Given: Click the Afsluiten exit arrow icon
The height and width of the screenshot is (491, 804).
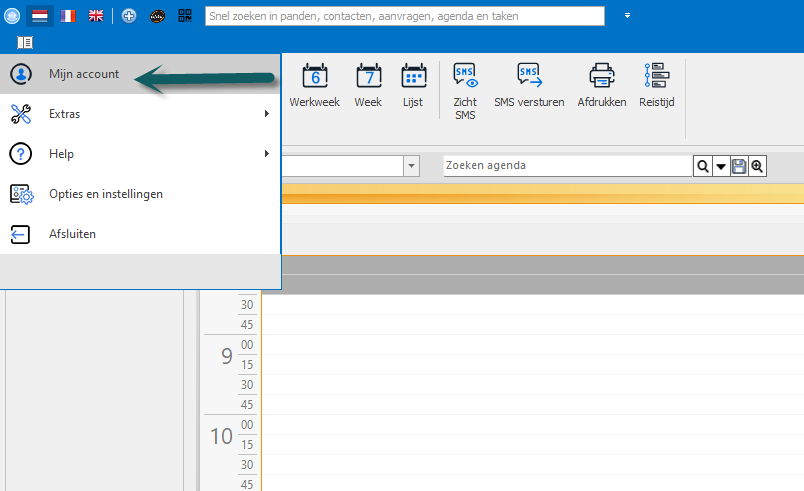Looking at the screenshot, I should (21, 234).
